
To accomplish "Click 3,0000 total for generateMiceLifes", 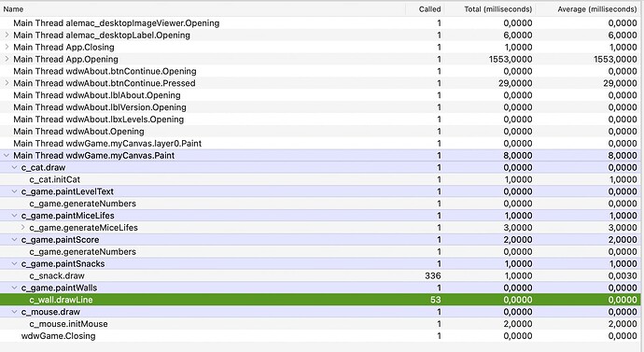I will pyautogui.click(x=518, y=227).
